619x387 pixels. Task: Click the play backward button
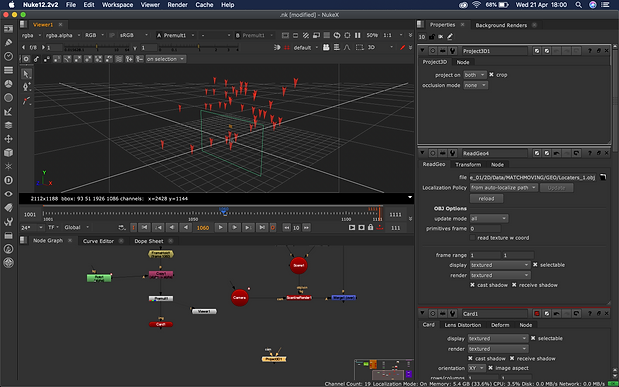(186, 227)
